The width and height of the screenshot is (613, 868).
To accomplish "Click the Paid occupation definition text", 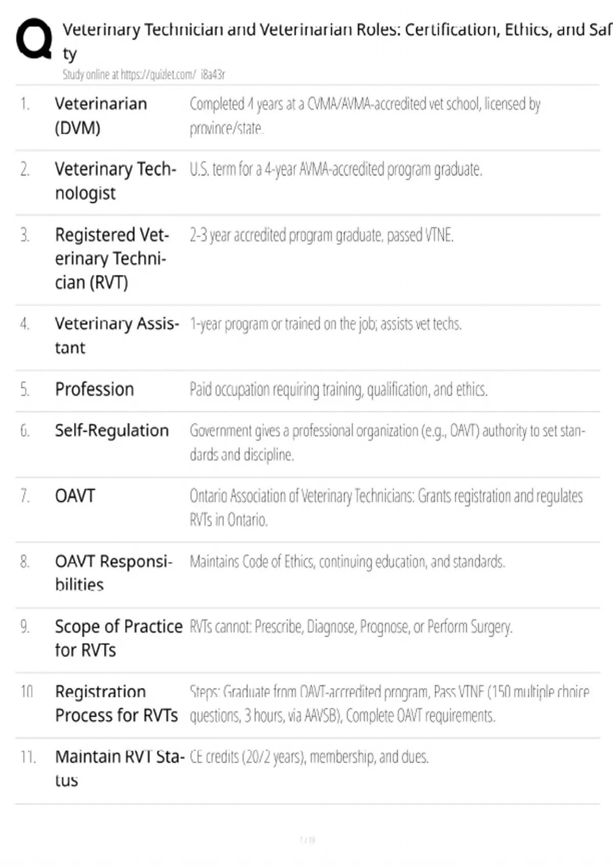I will point(339,390).
